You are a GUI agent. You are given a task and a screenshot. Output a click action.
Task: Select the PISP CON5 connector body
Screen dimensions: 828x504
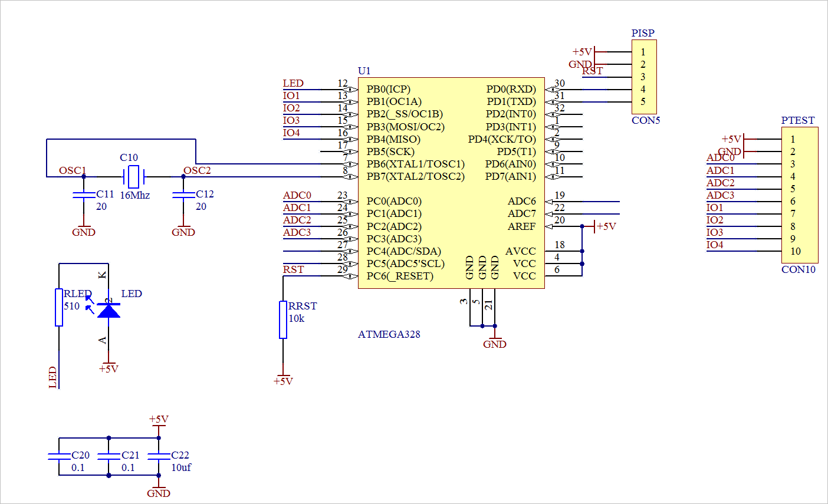coord(644,77)
